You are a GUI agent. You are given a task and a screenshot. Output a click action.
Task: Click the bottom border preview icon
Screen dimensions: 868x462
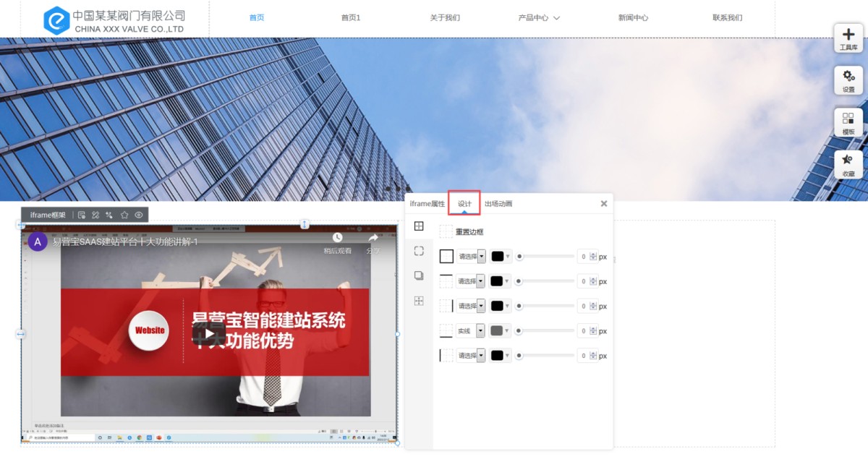tap(446, 330)
